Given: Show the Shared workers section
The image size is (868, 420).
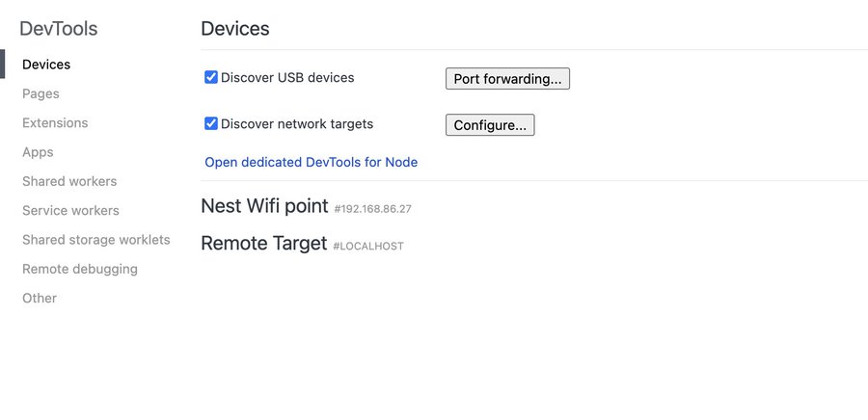Looking at the screenshot, I should pyautogui.click(x=69, y=181).
